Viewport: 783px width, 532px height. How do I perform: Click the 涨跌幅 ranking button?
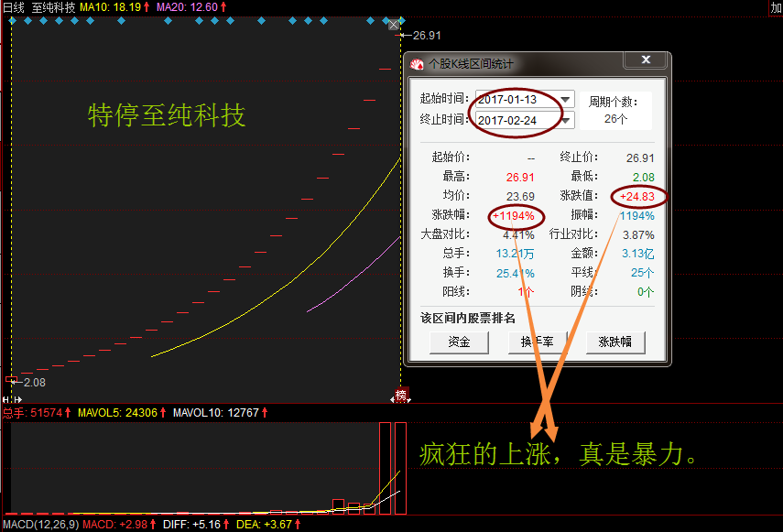(615, 342)
